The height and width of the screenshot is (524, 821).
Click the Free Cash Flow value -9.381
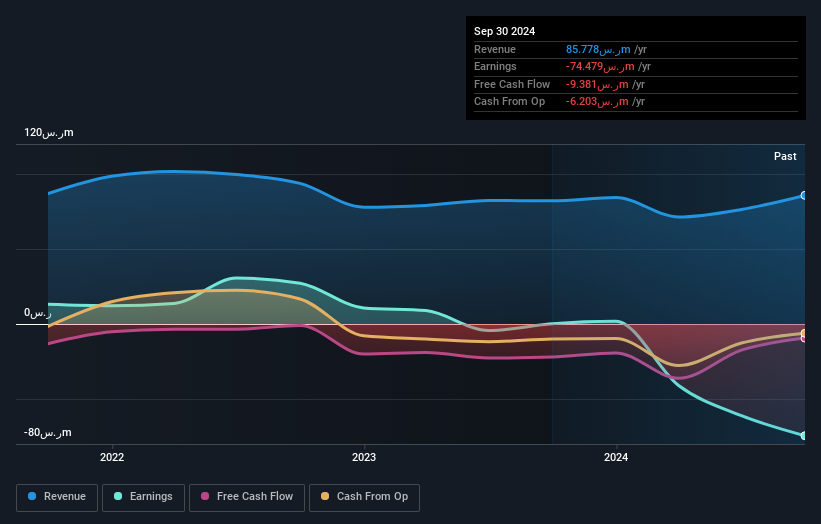pos(597,84)
